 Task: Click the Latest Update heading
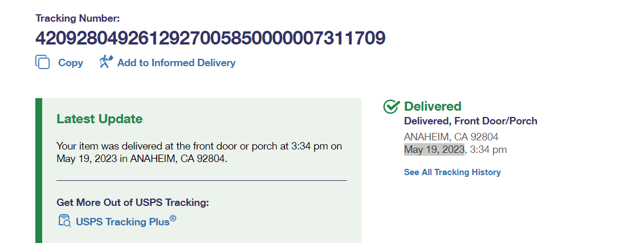click(x=99, y=119)
